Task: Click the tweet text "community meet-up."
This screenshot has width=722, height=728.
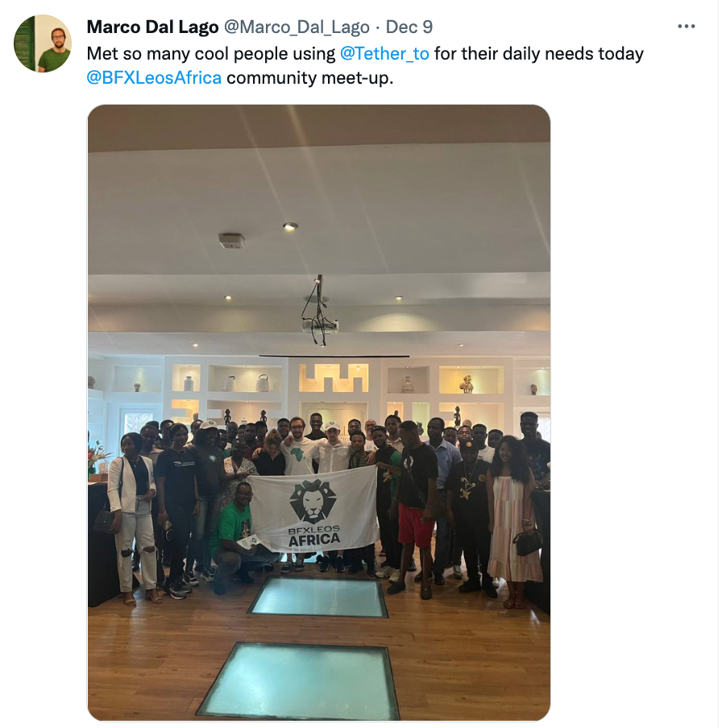Action: click(310, 78)
